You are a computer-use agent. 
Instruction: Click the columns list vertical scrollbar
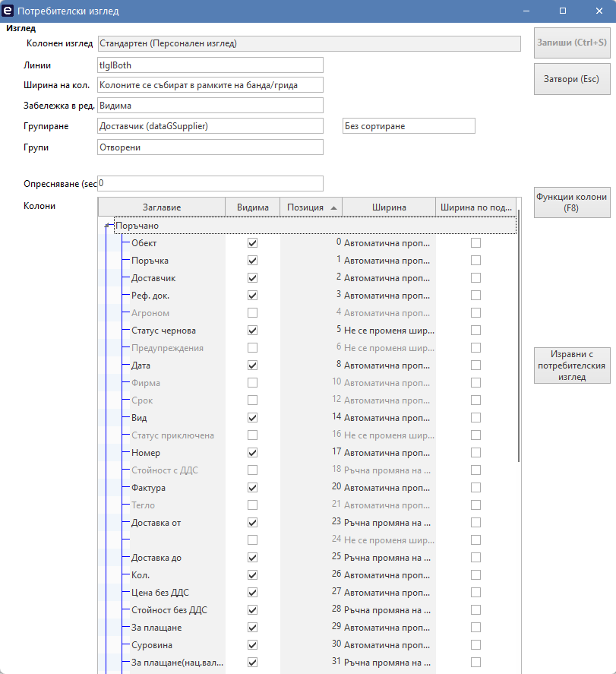pyautogui.click(x=519, y=335)
